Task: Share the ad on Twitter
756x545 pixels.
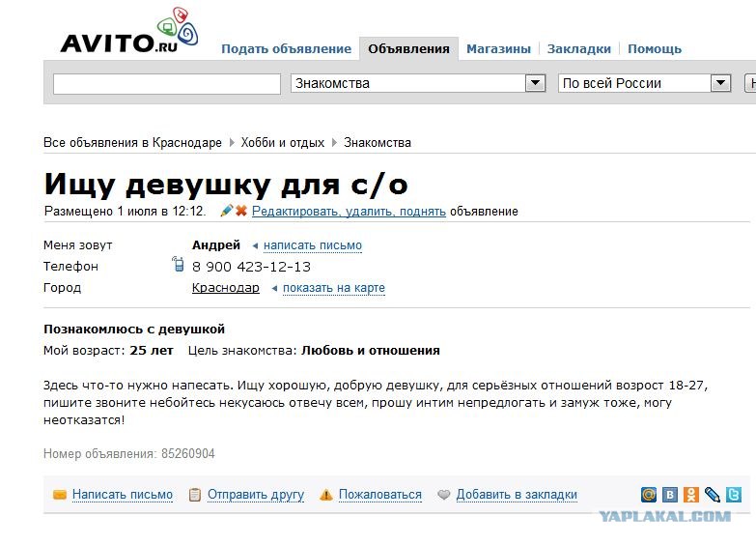Action: 734,495
